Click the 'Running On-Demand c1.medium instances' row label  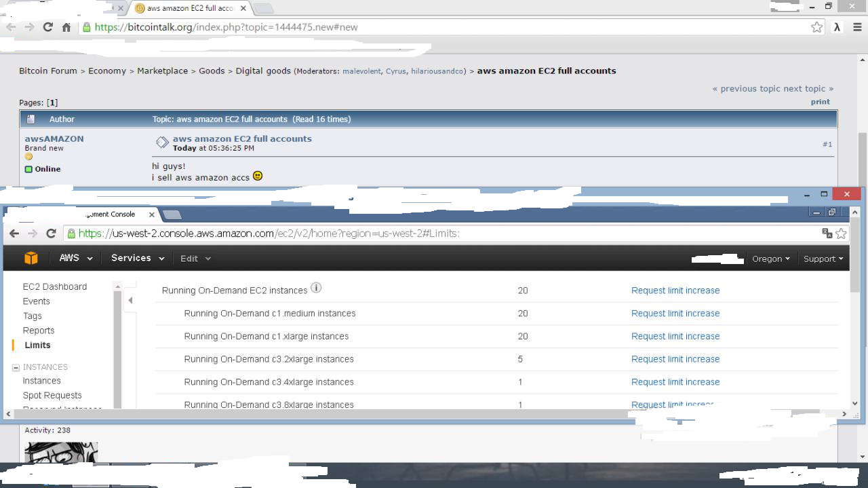pyautogui.click(x=270, y=314)
